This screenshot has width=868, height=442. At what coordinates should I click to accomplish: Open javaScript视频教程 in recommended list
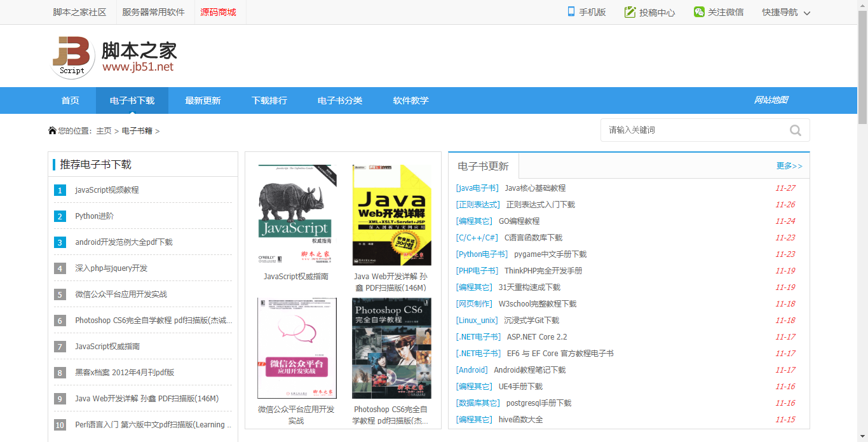107,190
